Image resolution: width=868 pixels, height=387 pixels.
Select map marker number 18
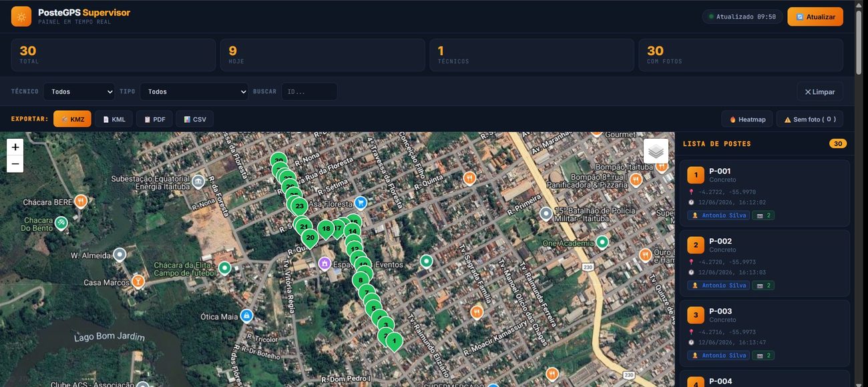coord(325,228)
